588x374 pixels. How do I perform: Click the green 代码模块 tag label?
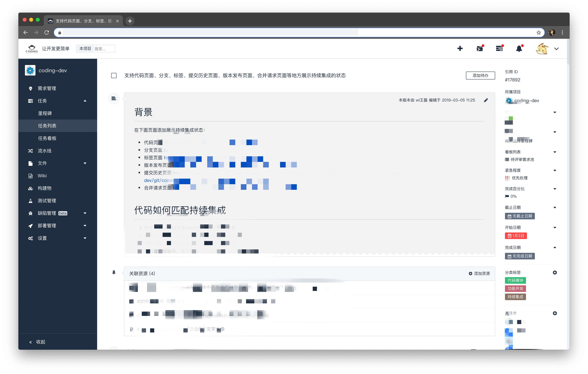pyautogui.click(x=515, y=280)
